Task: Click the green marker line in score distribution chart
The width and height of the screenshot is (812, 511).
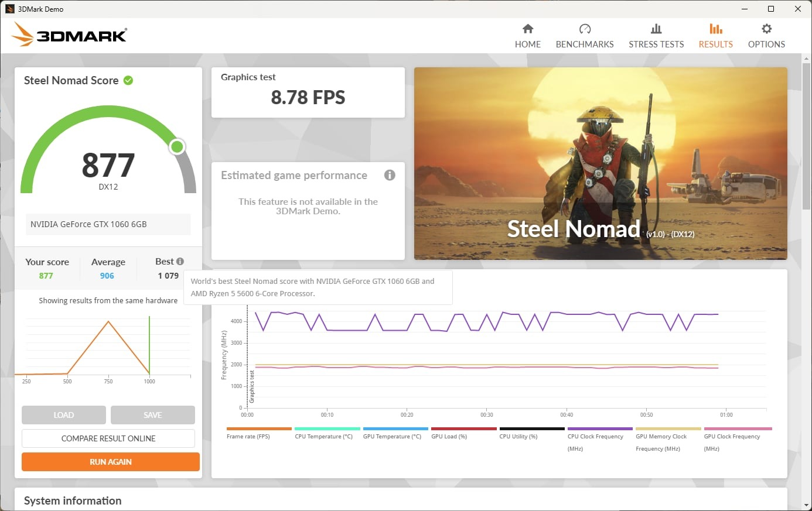Action: click(149, 345)
